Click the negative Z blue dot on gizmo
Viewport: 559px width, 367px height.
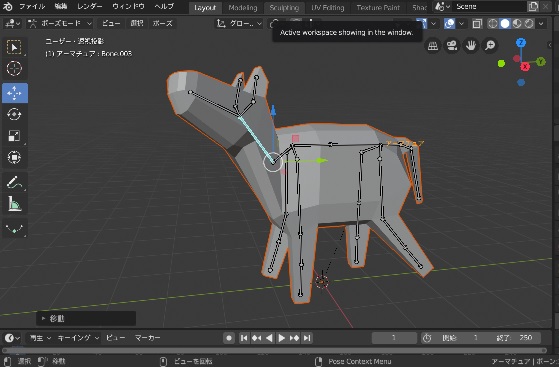(521, 82)
